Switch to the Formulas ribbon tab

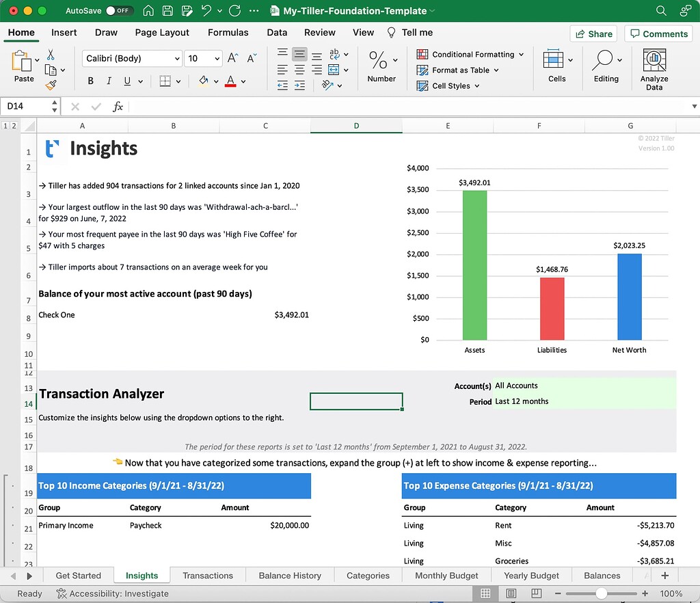click(228, 32)
